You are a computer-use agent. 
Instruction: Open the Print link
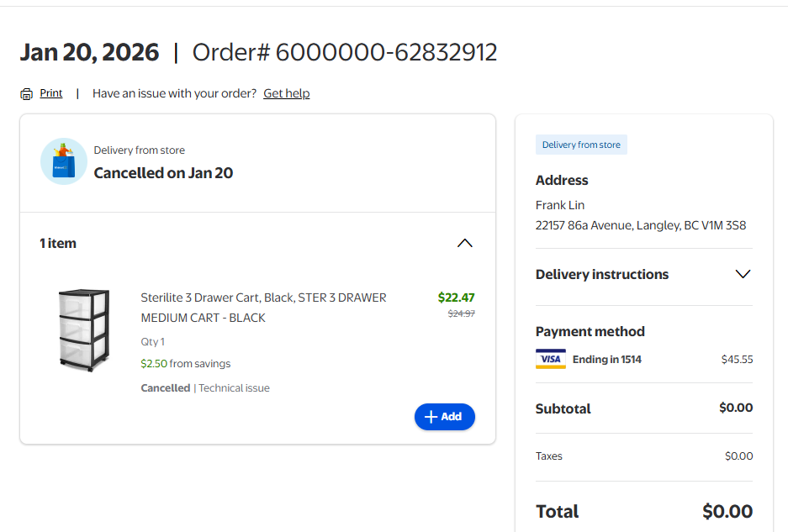[51, 93]
